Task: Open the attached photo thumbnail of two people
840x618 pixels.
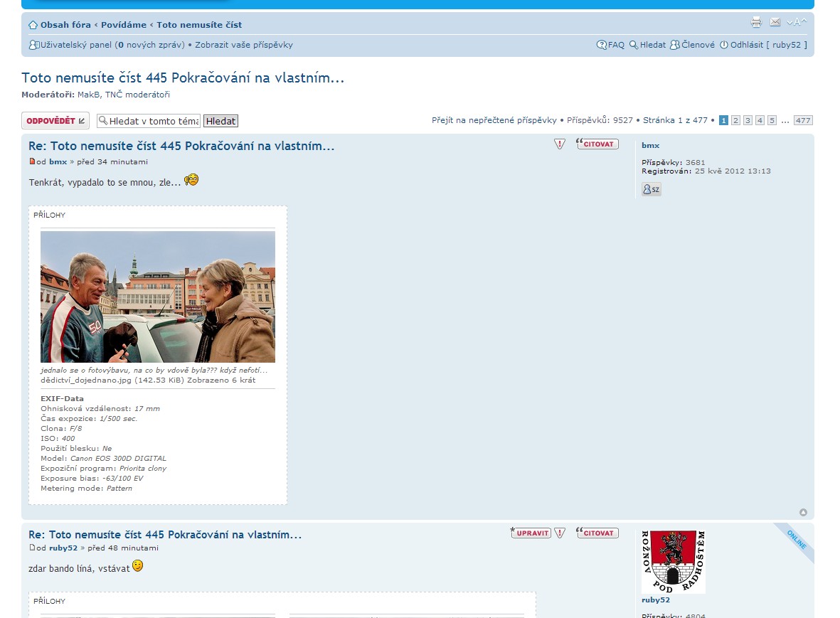Action: 157,297
